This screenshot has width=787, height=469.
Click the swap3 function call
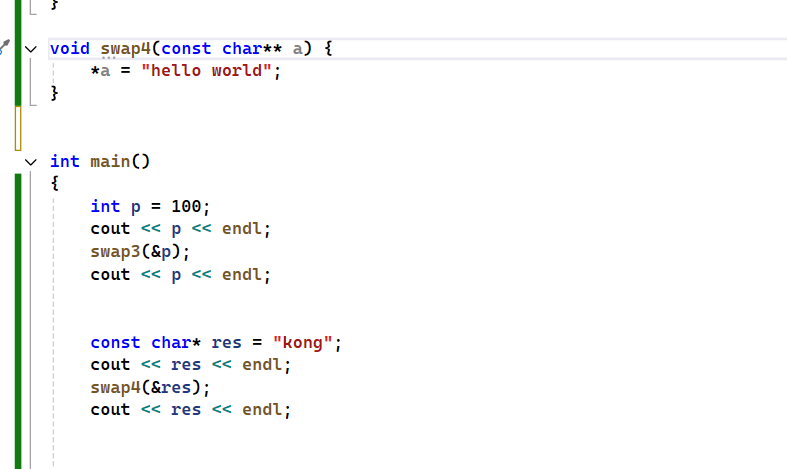point(115,251)
